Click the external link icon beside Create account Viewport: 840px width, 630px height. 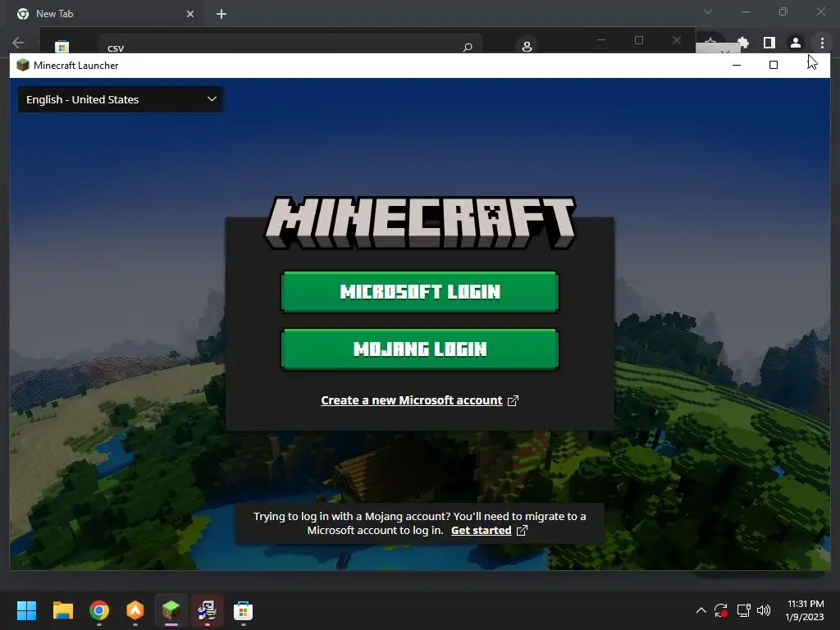click(513, 400)
